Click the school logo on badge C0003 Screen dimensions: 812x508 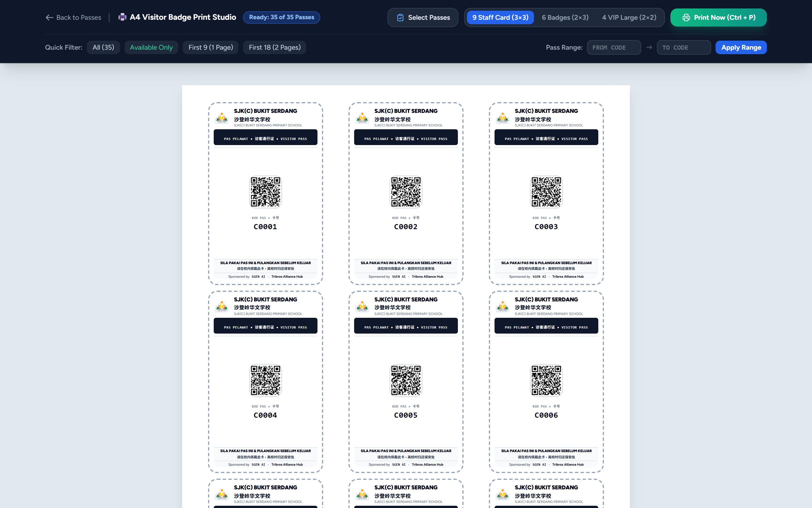click(503, 118)
